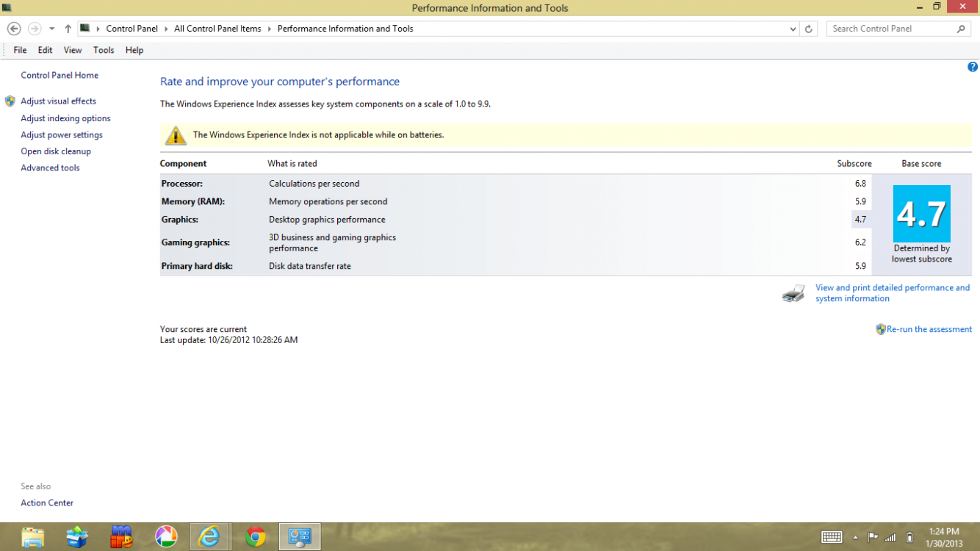Screen dimensions: 980x551
Task: Open the Tools menu
Action: [x=104, y=50]
